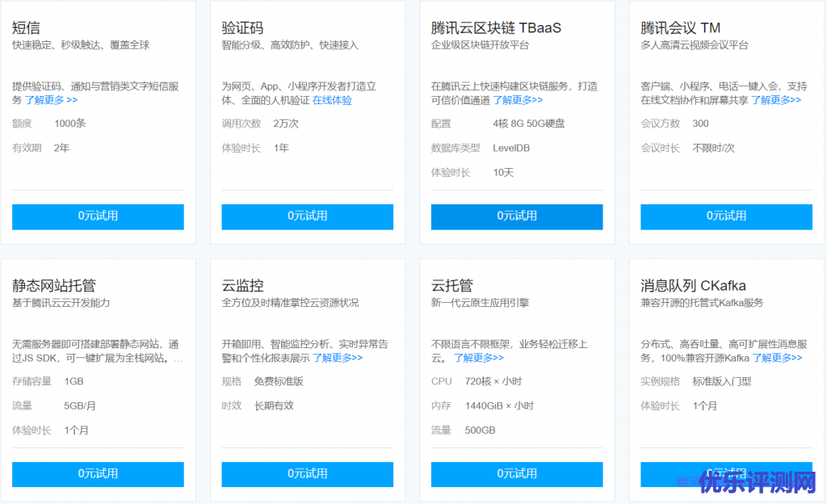Select the 调用次数 label
Viewport: 827px width, 504px height.
click(x=241, y=124)
